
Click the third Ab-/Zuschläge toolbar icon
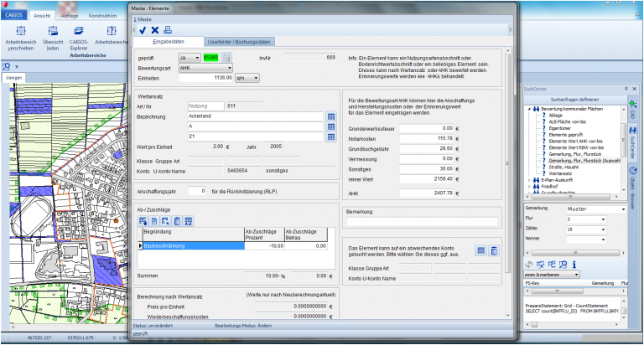165,222
